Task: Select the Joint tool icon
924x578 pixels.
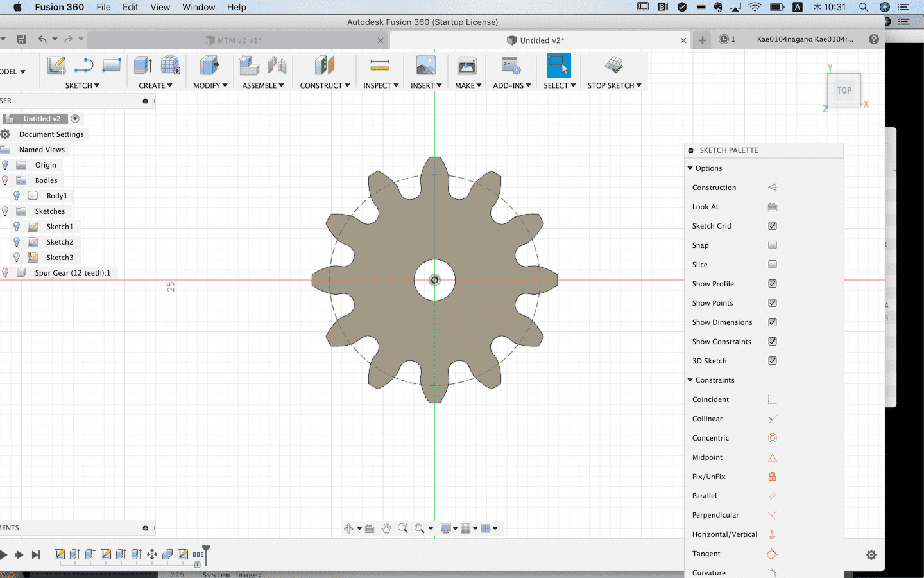Action: pyautogui.click(x=277, y=66)
